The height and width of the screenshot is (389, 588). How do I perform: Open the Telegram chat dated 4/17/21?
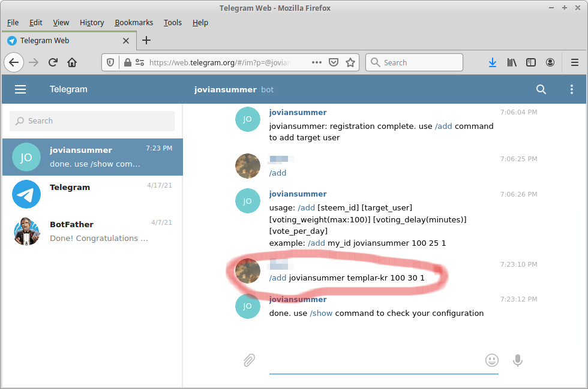pyautogui.click(x=92, y=194)
